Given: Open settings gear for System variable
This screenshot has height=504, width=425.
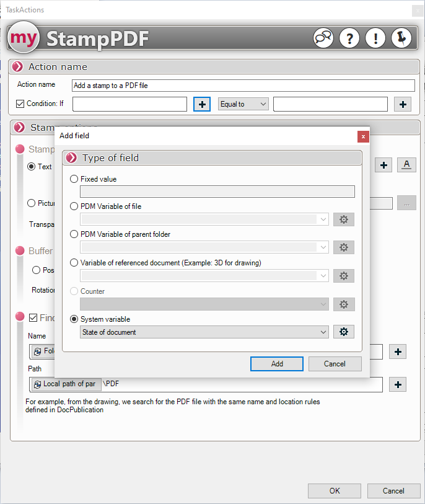Looking at the screenshot, I should click(344, 332).
